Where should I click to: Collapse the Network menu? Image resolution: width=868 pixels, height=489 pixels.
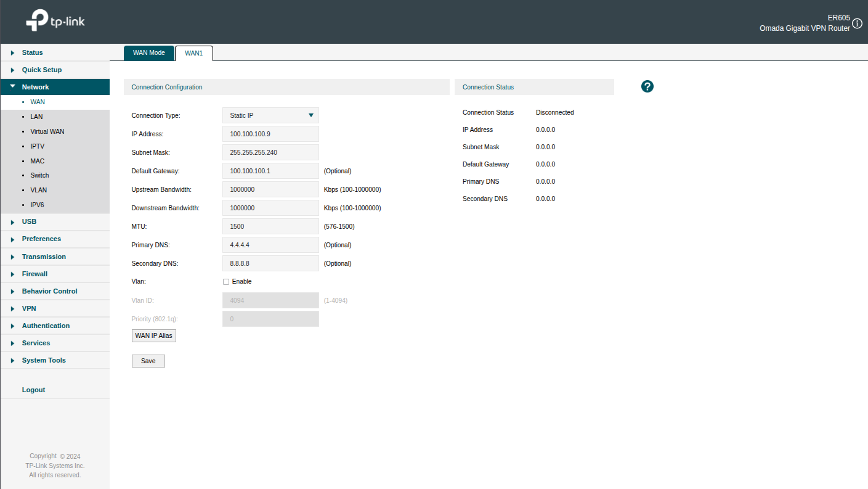tap(55, 87)
